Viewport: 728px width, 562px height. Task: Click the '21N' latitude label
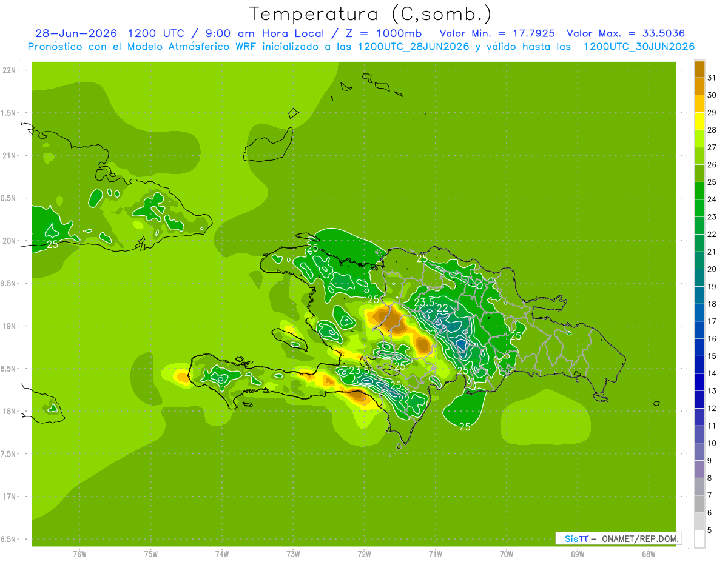[10, 155]
